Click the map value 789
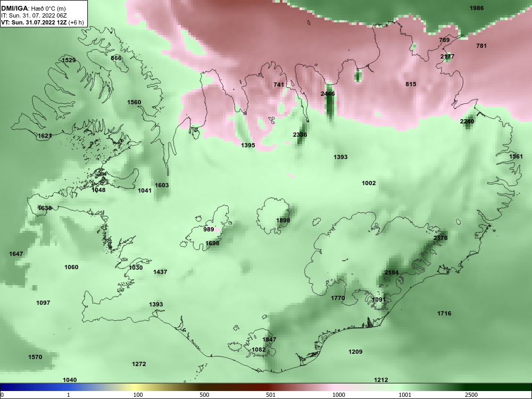The height and width of the screenshot is (399, 532). click(x=444, y=40)
